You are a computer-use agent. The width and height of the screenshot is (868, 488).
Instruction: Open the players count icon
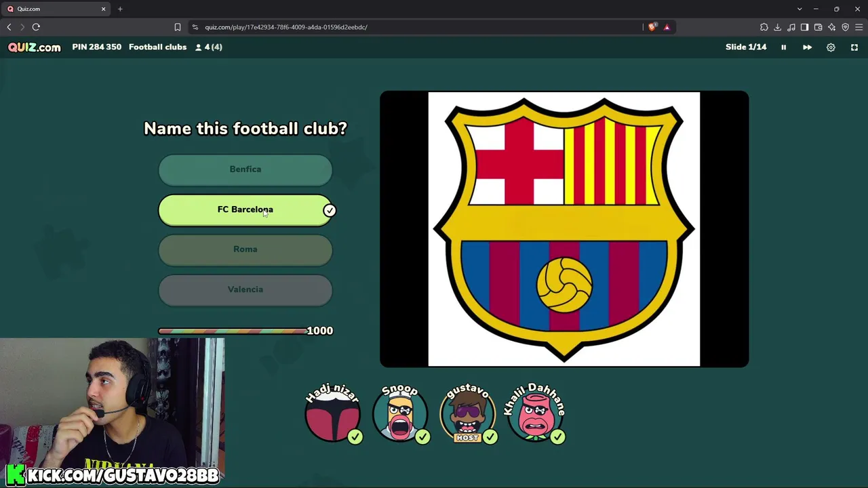point(199,47)
